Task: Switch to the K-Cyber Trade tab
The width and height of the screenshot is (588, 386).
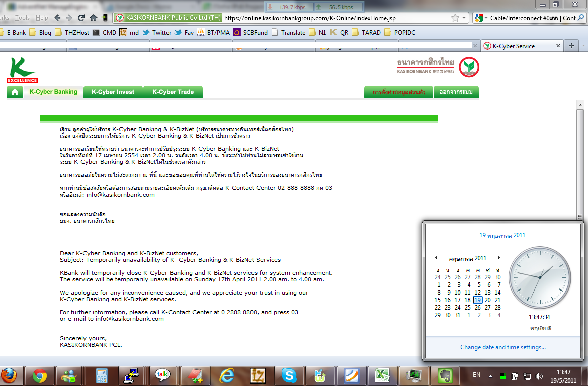Action: pyautogui.click(x=173, y=92)
